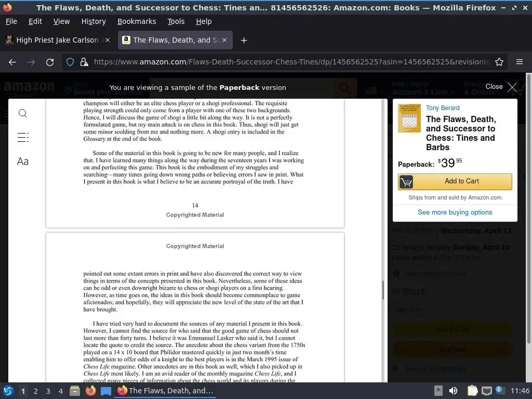Open the search-inside-book magnifier icon
532x399 pixels.
tap(23, 113)
